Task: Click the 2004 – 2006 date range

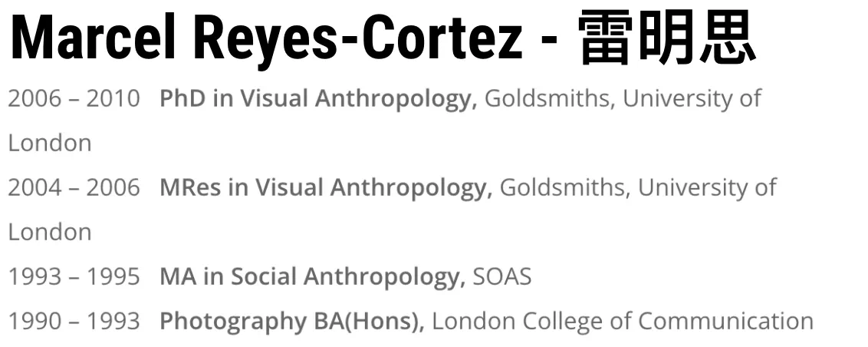Action: (74, 187)
